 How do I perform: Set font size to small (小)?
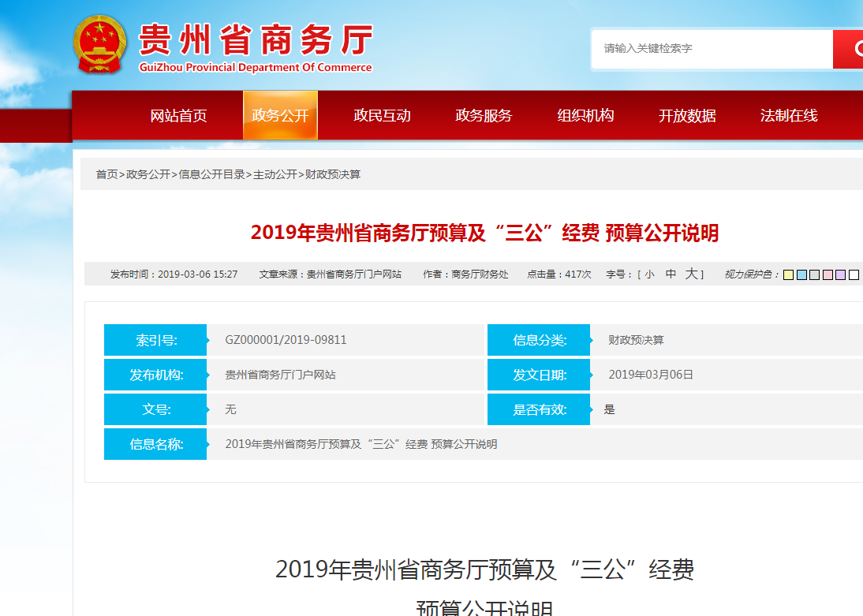(x=649, y=274)
